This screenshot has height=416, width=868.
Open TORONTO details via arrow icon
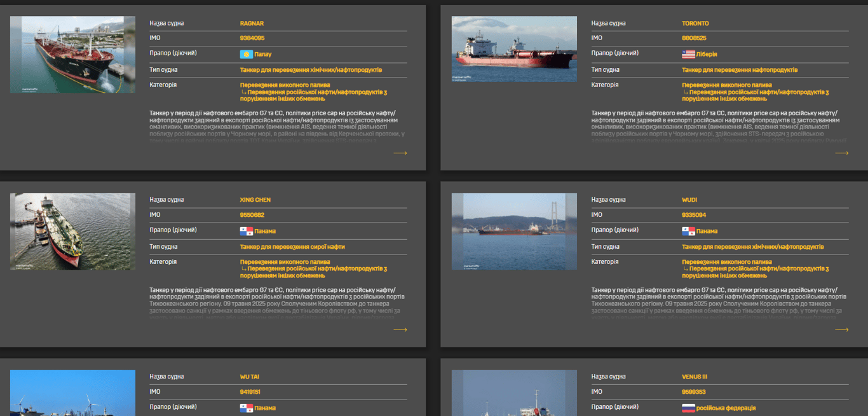pyautogui.click(x=841, y=153)
